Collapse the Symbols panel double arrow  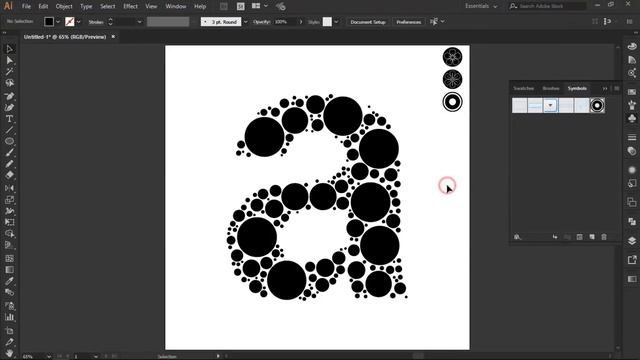[x=605, y=89]
